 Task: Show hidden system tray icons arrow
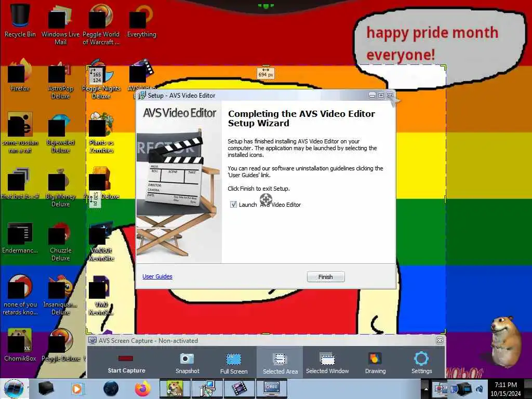pyautogui.click(x=426, y=389)
